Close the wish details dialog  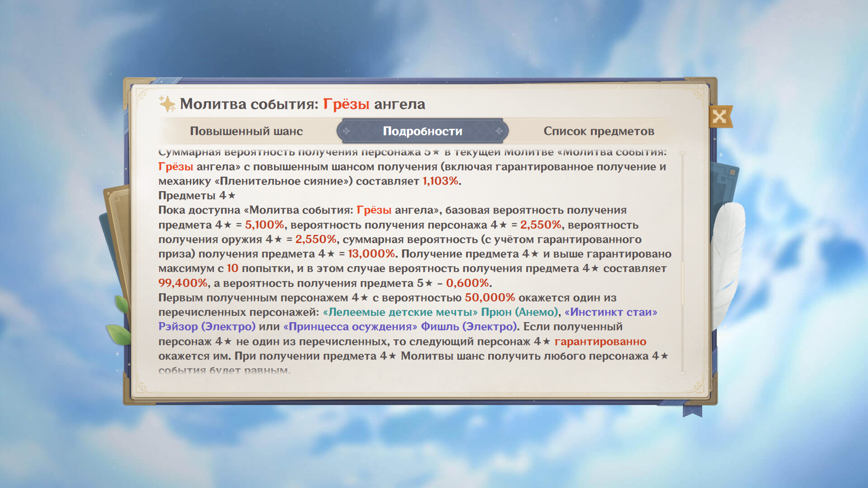pos(719,117)
